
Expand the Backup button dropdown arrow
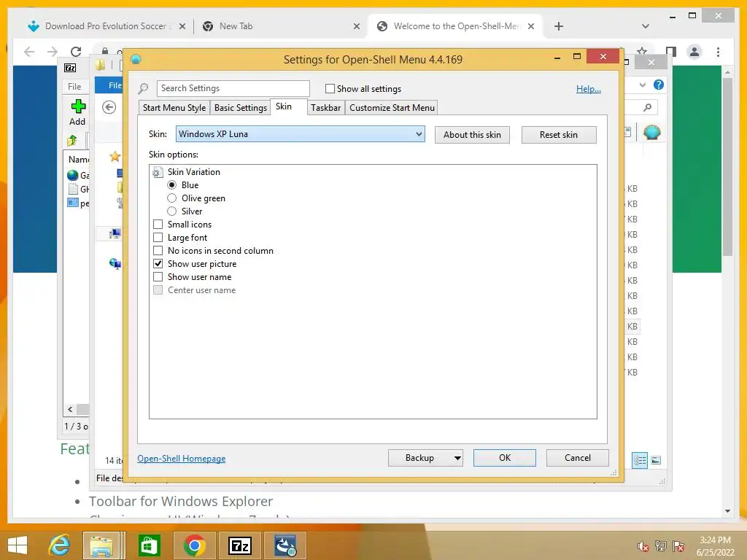pyautogui.click(x=457, y=458)
